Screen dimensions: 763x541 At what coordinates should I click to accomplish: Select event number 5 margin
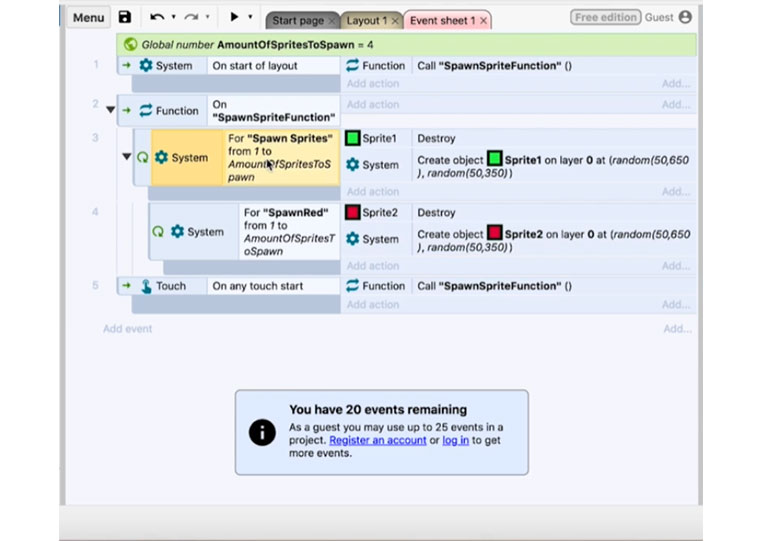(95, 286)
